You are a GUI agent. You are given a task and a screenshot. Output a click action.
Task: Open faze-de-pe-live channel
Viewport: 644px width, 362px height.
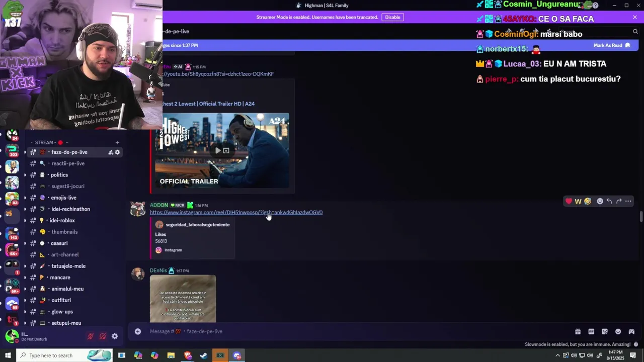(x=74, y=152)
